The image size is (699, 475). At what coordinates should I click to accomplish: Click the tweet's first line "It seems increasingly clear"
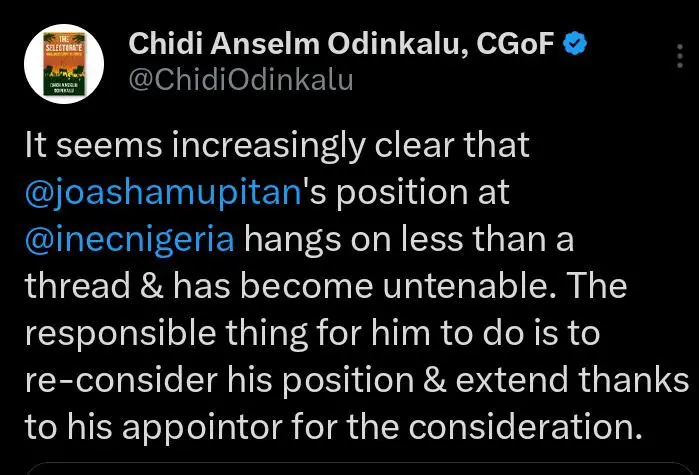click(276, 147)
